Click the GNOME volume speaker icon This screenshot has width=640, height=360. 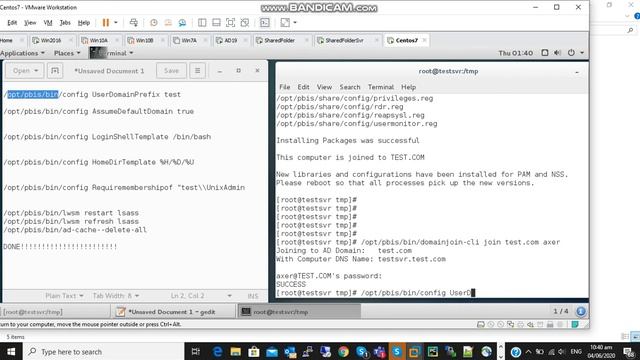tap(558, 53)
